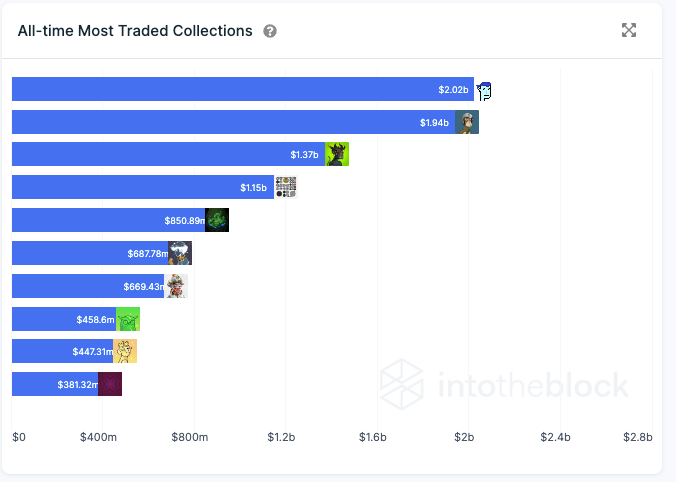Click the All-time Most Traded Collections title
This screenshot has width=676, height=482.
[x=135, y=31]
